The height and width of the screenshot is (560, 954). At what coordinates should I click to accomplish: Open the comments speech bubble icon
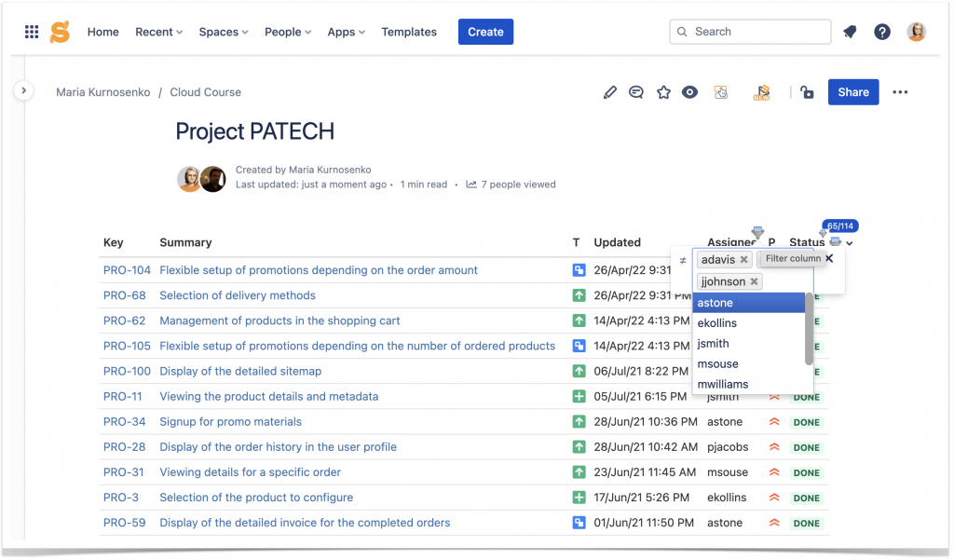pos(636,92)
